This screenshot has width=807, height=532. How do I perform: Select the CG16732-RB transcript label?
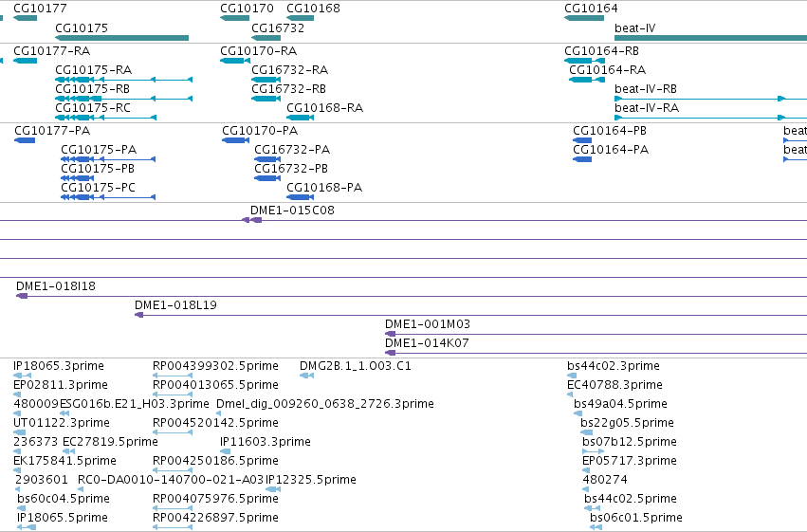tap(288, 89)
